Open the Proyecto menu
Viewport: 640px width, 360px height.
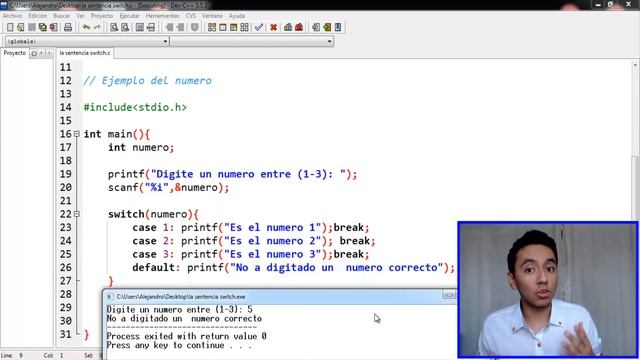pos(102,16)
